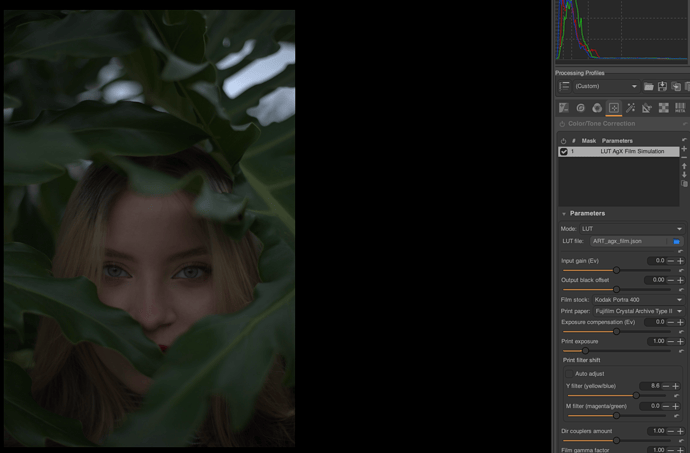This screenshot has width=690, height=453.
Task: Click the Exposure compensation slider handle
Action: tap(617, 331)
